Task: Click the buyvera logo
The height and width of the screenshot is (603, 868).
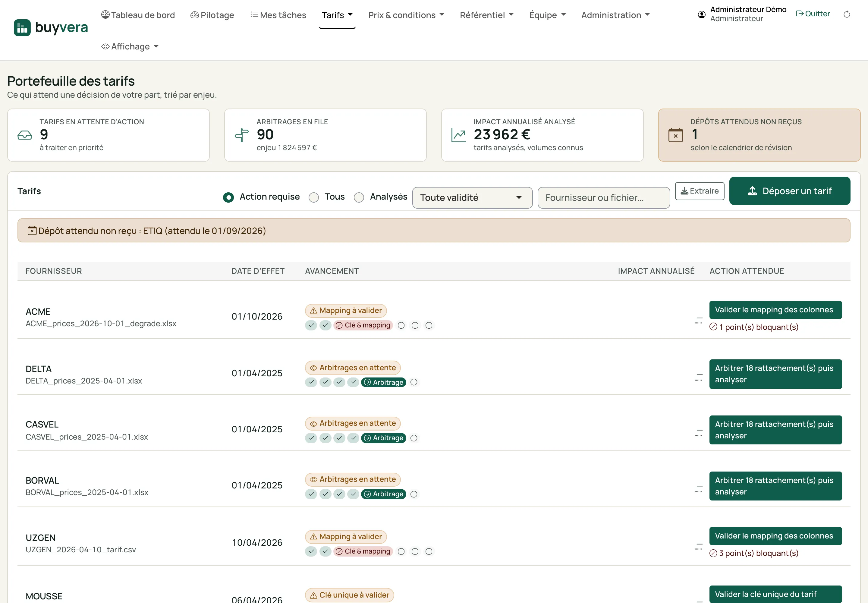Action: pos(51,27)
